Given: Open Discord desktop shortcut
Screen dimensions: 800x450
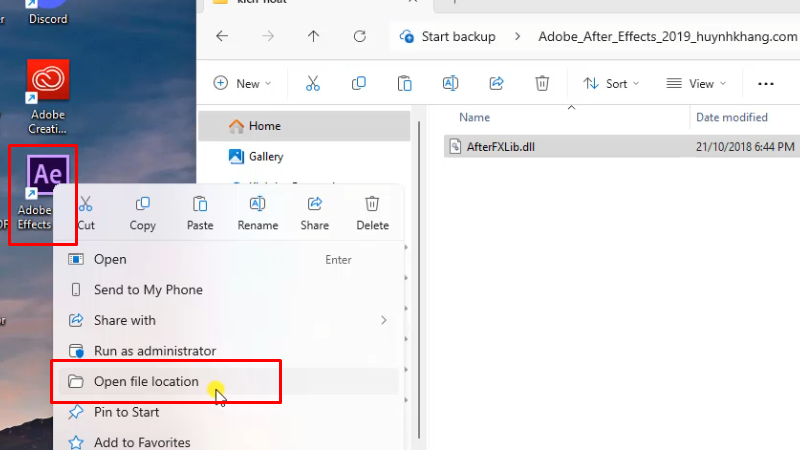Looking at the screenshot, I should pos(47,12).
